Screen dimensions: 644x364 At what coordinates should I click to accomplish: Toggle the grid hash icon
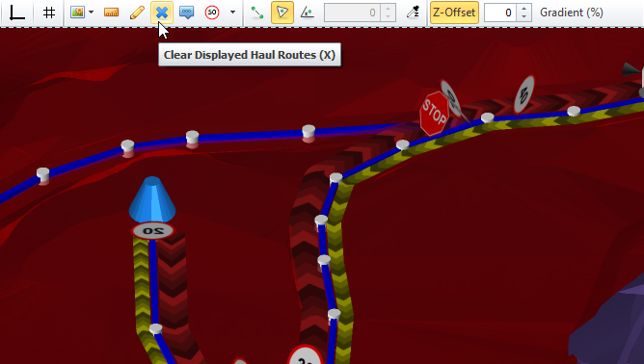(49, 13)
